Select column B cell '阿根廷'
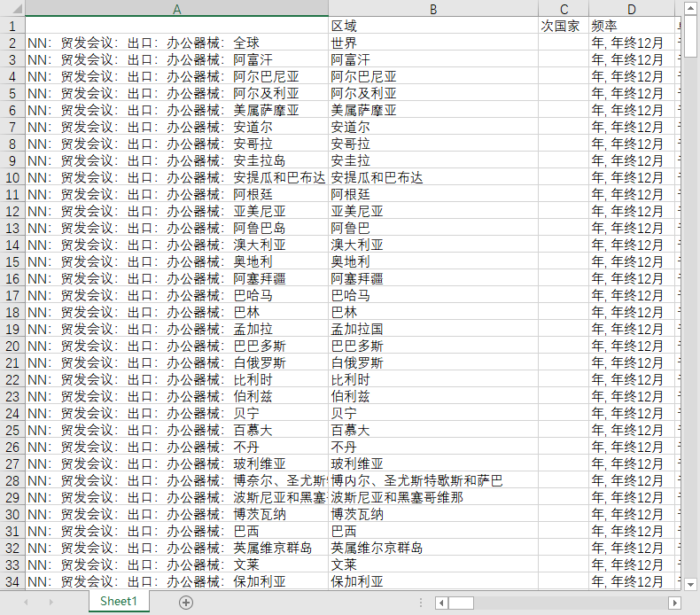 pos(433,194)
